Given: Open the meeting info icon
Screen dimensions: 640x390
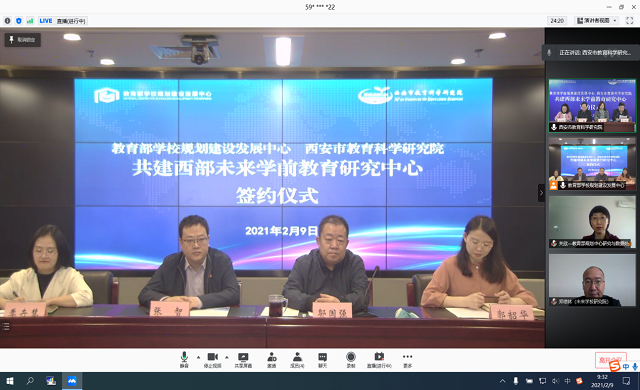Looking at the screenshot, I should (x=7, y=21).
